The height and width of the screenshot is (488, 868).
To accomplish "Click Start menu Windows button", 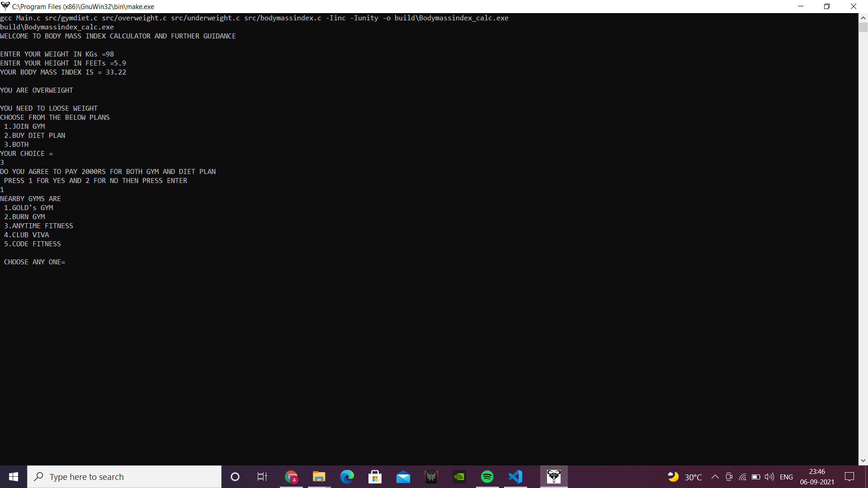I will click(x=13, y=477).
